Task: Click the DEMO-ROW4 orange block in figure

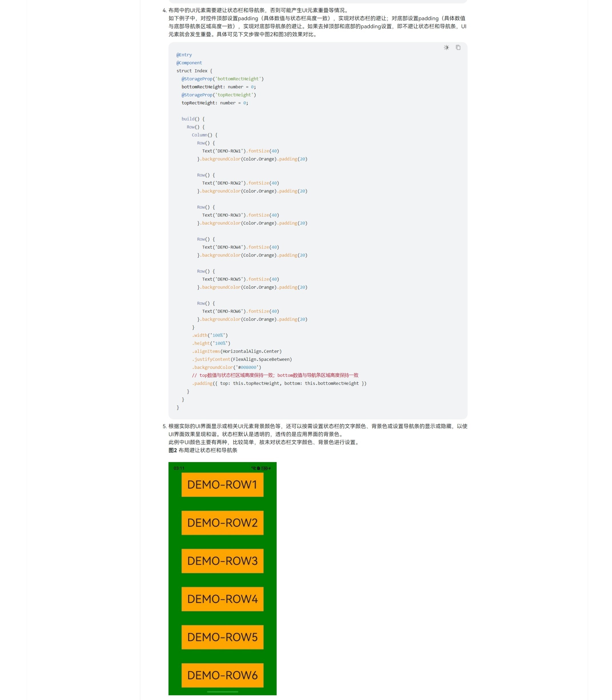Action: click(x=222, y=599)
